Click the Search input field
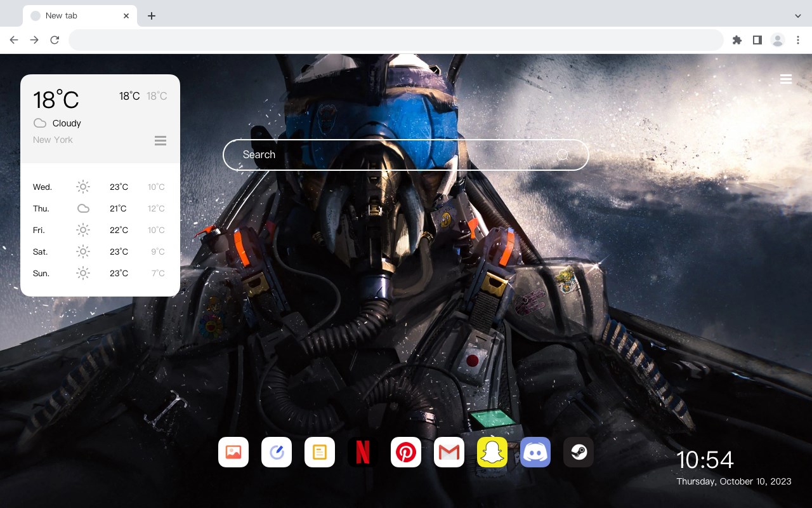The width and height of the screenshot is (812, 508). tap(406, 155)
